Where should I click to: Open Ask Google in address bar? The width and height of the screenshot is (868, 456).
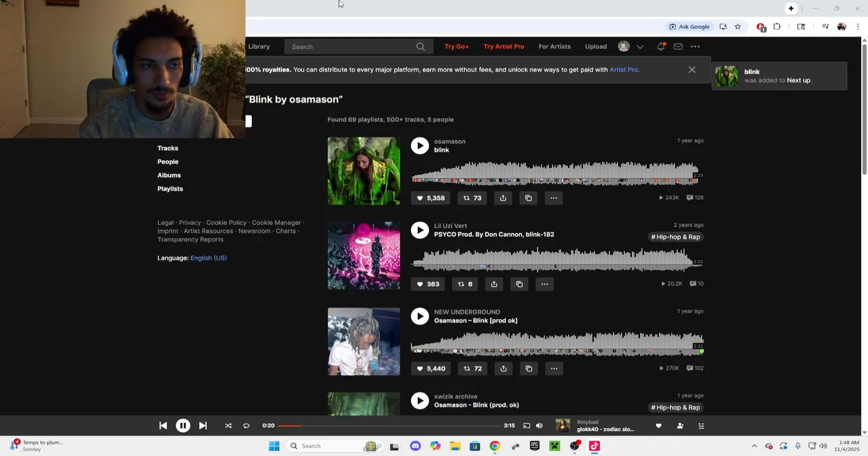(x=689, y=27)
